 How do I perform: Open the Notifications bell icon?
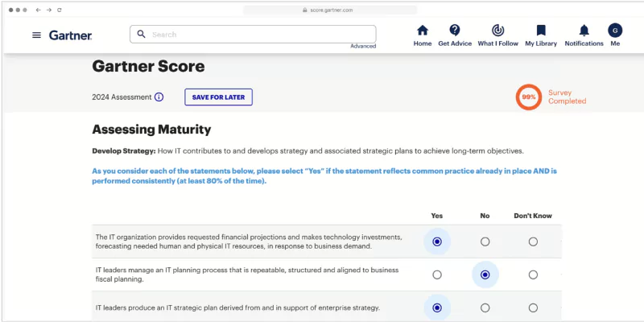tap(584, 31)
